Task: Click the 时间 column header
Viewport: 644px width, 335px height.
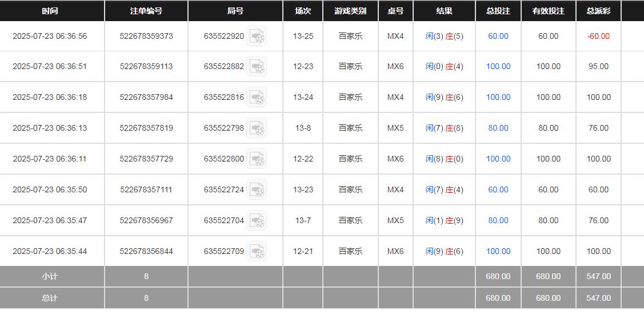Action: 50,11
